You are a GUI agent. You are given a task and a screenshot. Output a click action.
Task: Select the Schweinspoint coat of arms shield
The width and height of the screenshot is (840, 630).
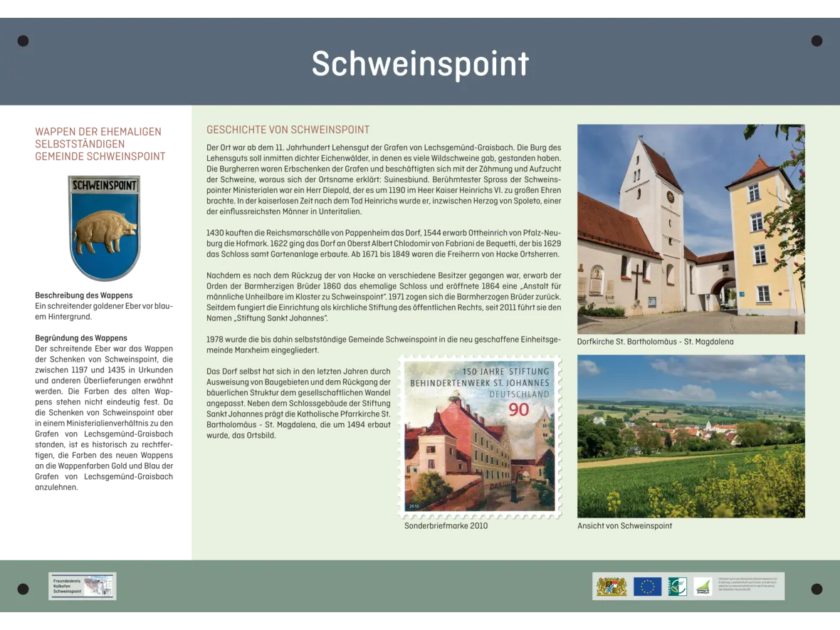[104, 224]
